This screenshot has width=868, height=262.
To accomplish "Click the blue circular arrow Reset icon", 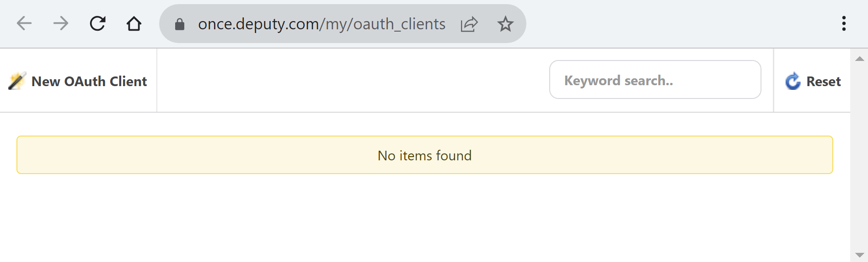I will point(793,82).
